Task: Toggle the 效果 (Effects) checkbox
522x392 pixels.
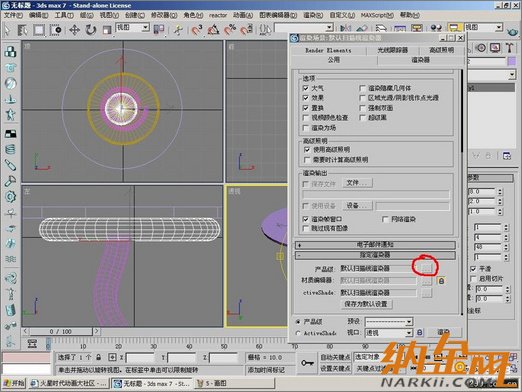Action: tap(305, 98)
